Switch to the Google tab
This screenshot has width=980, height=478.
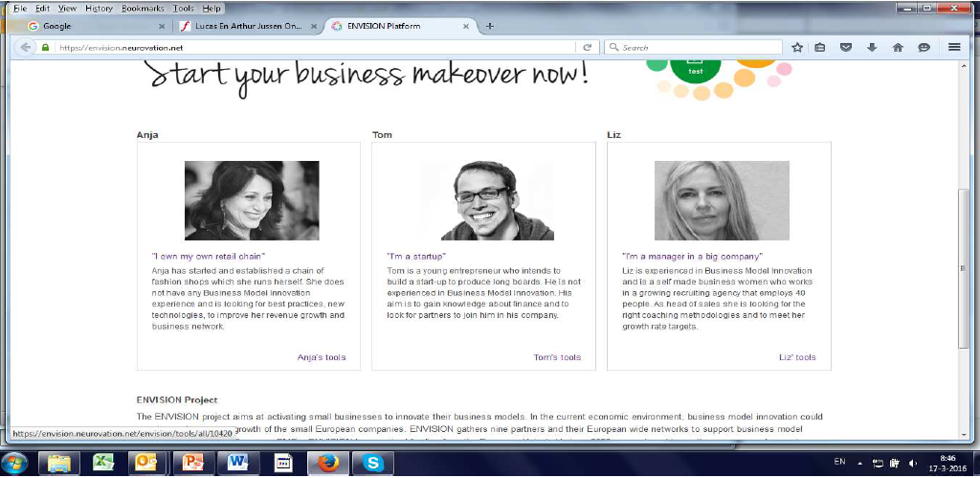(x=95, y=26)
